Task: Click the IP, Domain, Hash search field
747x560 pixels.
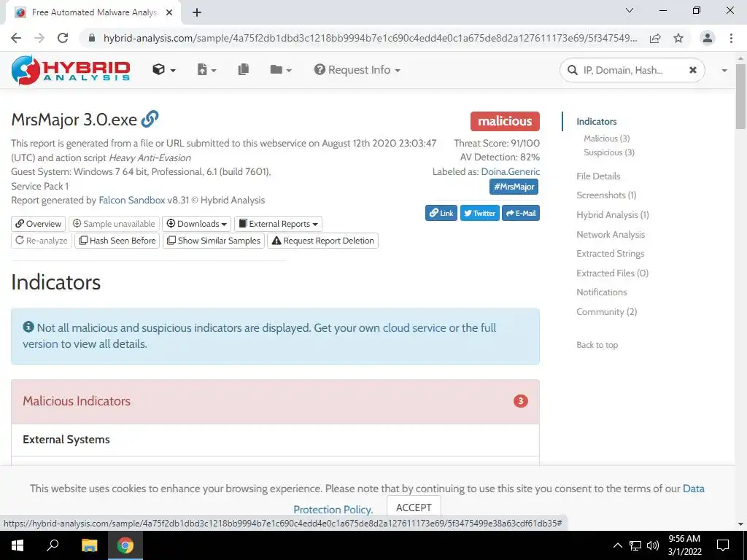Action: 631,70
